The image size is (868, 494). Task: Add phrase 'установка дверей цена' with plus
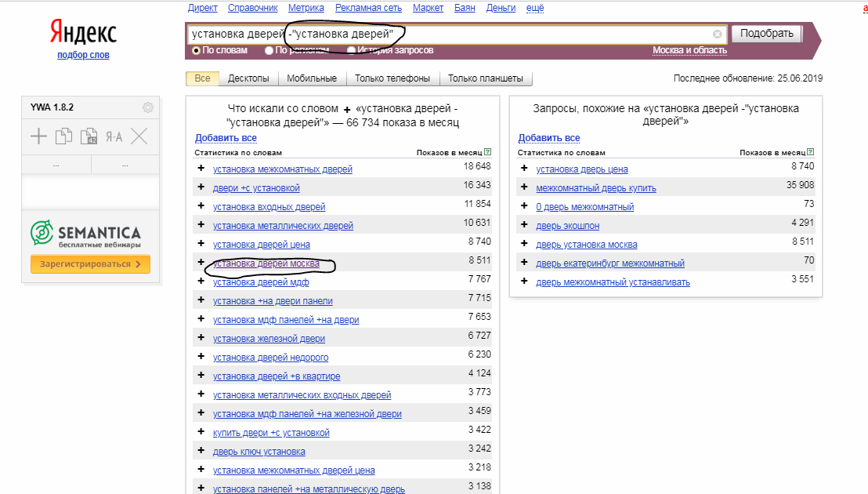[x=201, y=243]
